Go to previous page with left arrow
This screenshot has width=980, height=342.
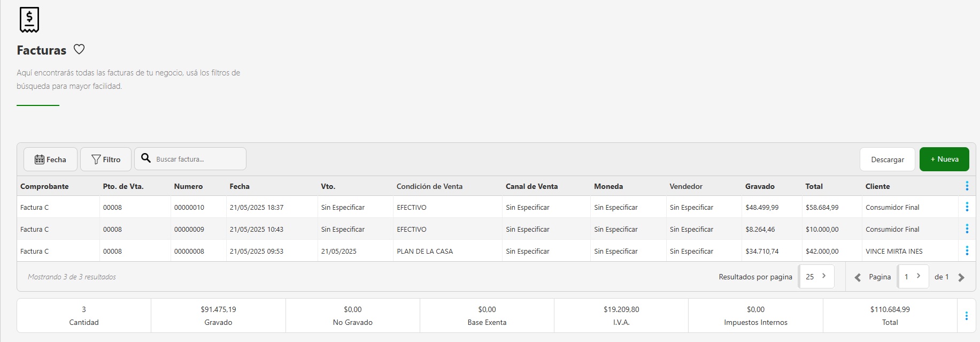point(858,277)
